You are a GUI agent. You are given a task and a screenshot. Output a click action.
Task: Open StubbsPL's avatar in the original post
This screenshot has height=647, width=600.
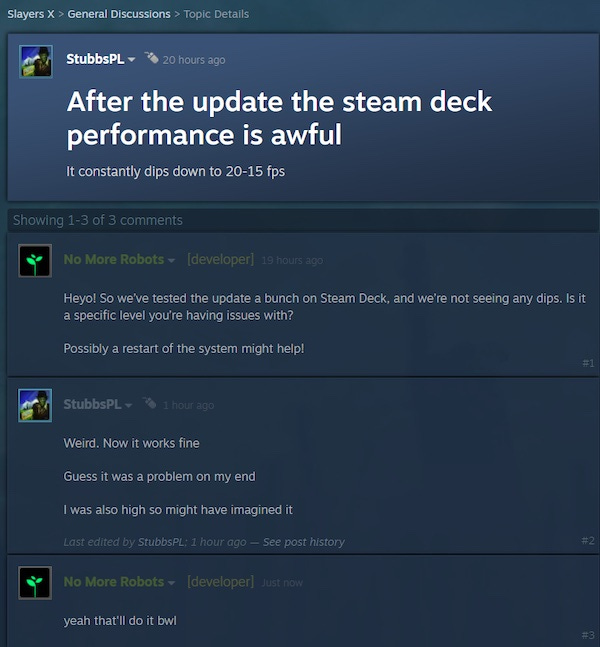point(36,61)
